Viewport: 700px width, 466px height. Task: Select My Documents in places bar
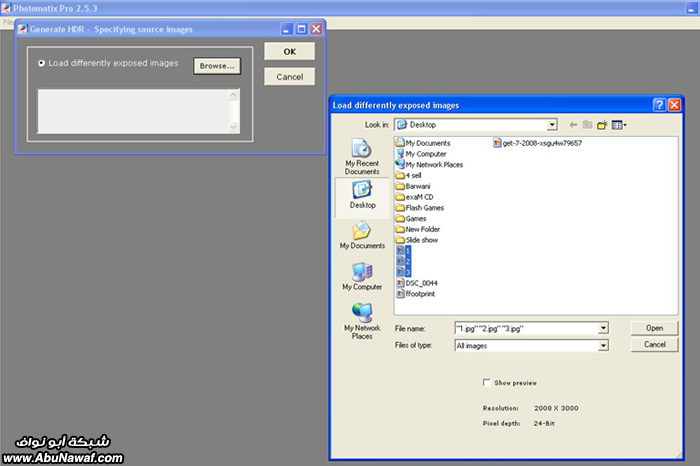(362, 236)
